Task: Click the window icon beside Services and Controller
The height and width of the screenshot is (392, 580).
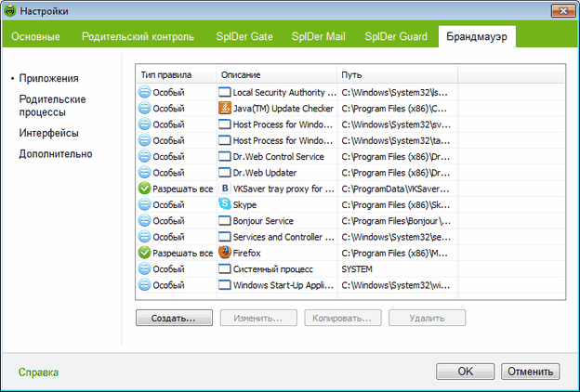Action: (225, 237)
